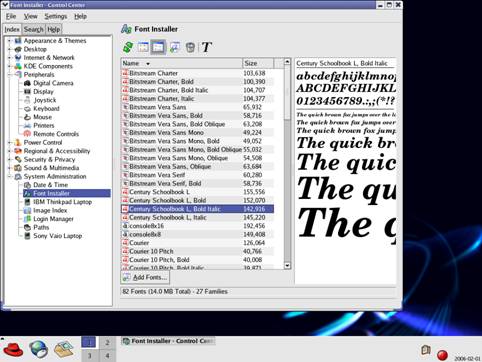Expand the Appearance & Themes tree branch
Image resolution: width=482 pixels, height=362 pixels.
9,41
